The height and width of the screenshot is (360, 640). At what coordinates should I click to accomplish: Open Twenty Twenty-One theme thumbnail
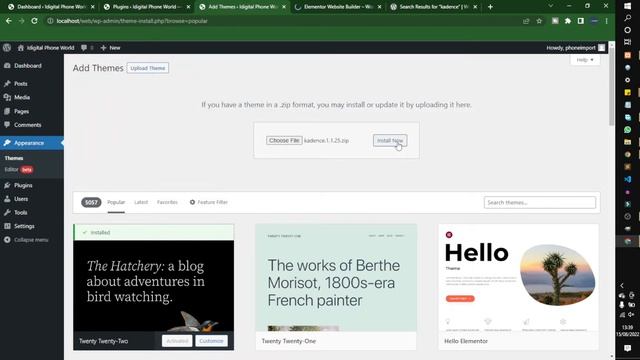(336, 278)
